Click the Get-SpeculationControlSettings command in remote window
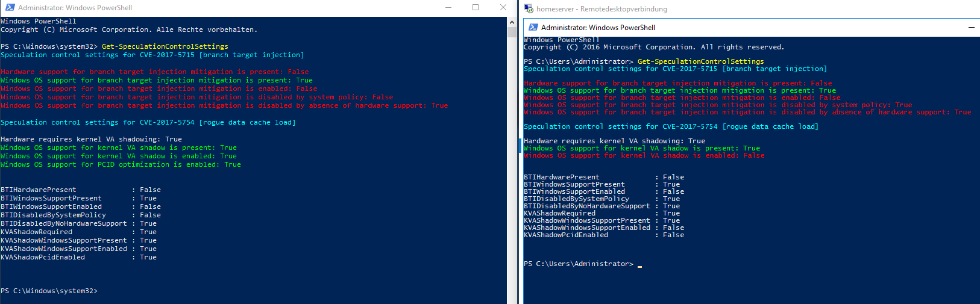 700,61
